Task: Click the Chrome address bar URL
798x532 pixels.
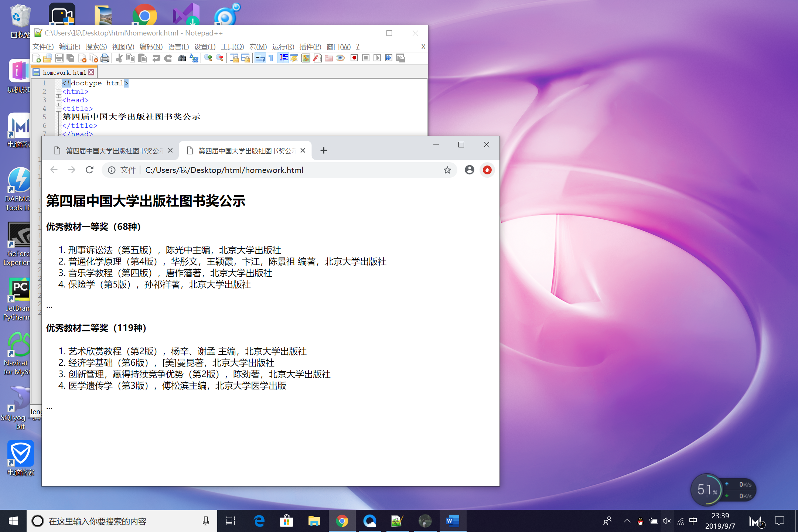Action: click(x=224, y=170)
